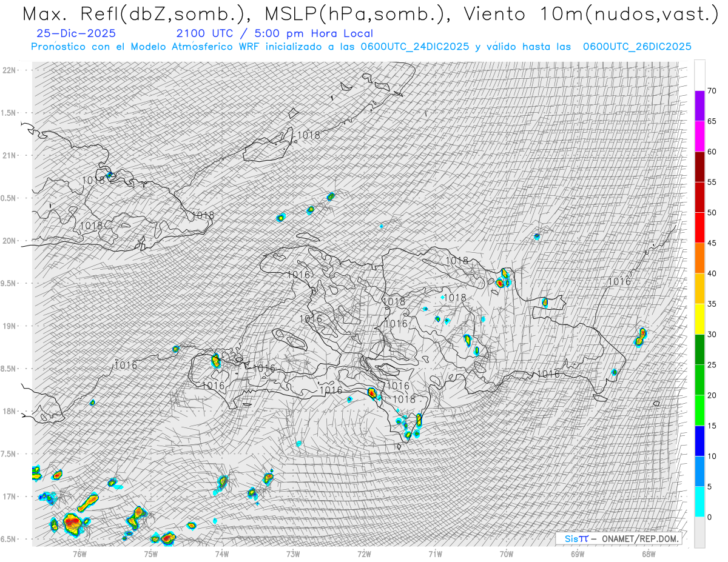
Task: Click the initialization time '0600UTC_24DIC2025'
Action: 415,47
